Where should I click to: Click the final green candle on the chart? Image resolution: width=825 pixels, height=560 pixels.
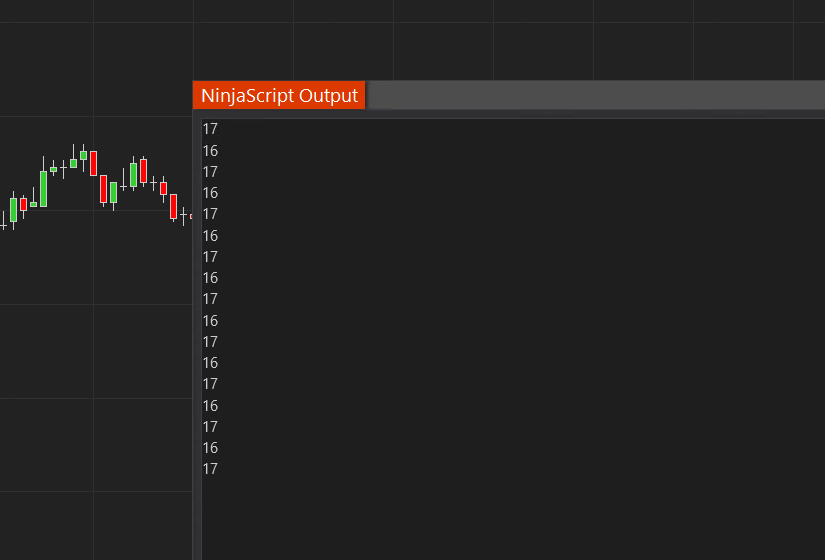[133, 175]
